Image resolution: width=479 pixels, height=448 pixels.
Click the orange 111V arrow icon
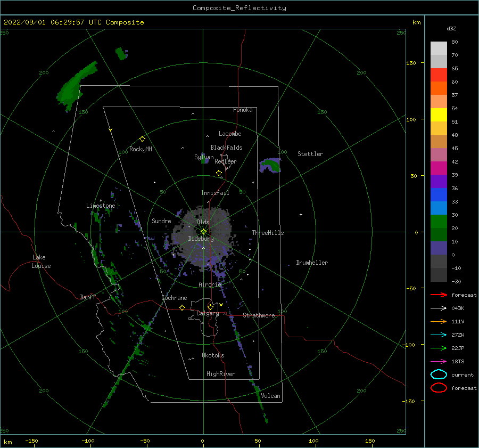tap(439, 321)
